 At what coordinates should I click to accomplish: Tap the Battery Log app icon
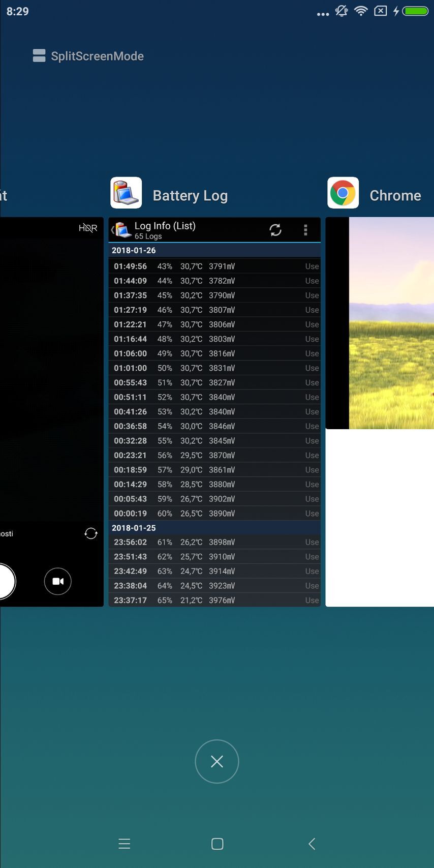click(x=126, y=193)
